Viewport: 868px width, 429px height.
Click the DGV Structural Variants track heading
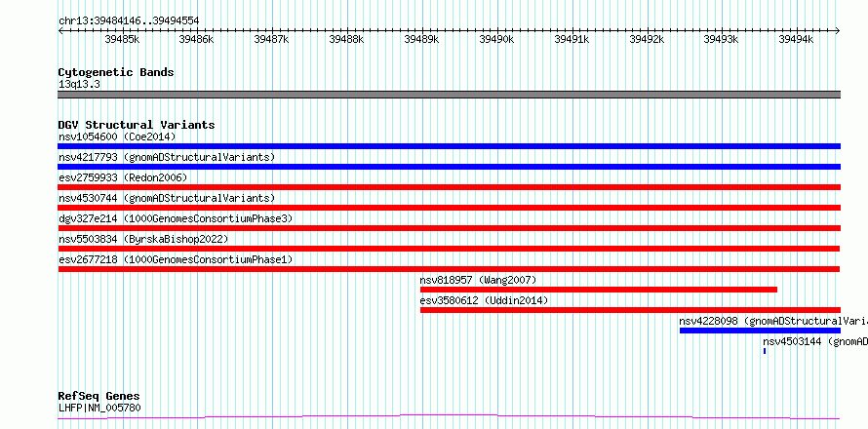coord(137,125)
